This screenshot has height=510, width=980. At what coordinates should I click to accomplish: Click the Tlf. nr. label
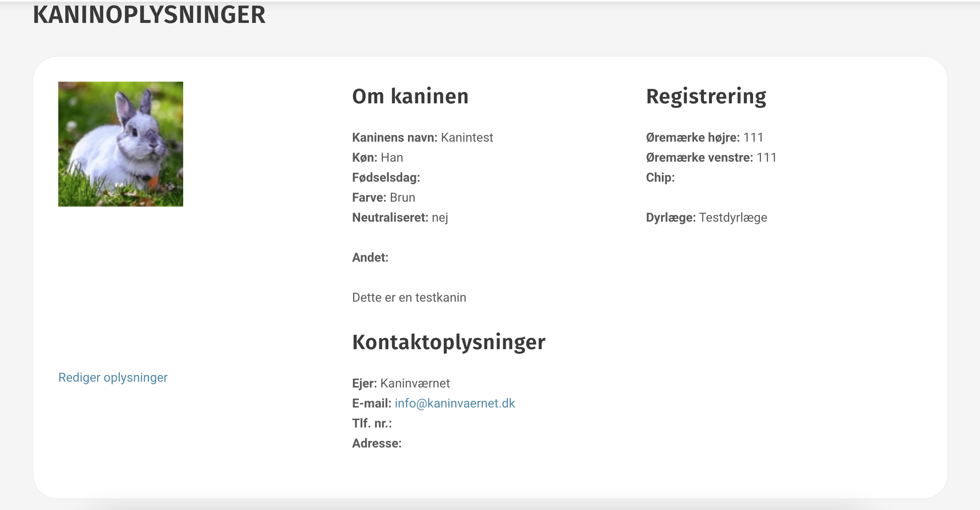[x=372, y=423]
